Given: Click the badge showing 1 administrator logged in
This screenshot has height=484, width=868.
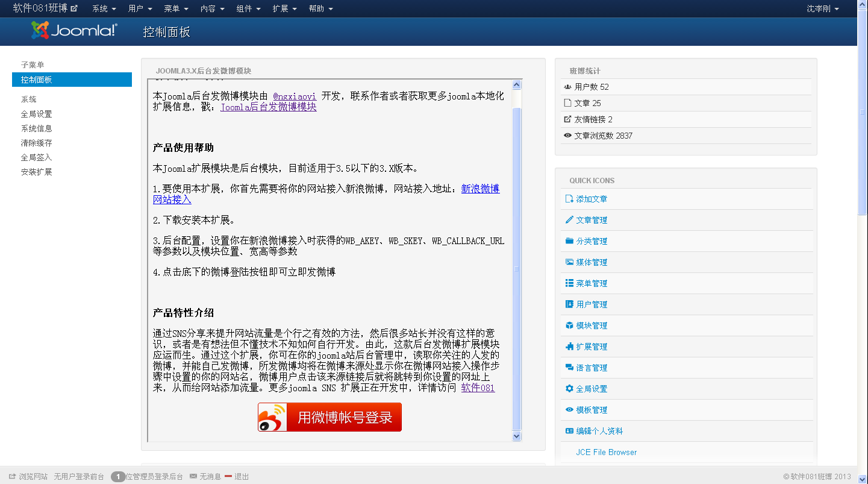Looking at the screenshot, I should 118,476.
